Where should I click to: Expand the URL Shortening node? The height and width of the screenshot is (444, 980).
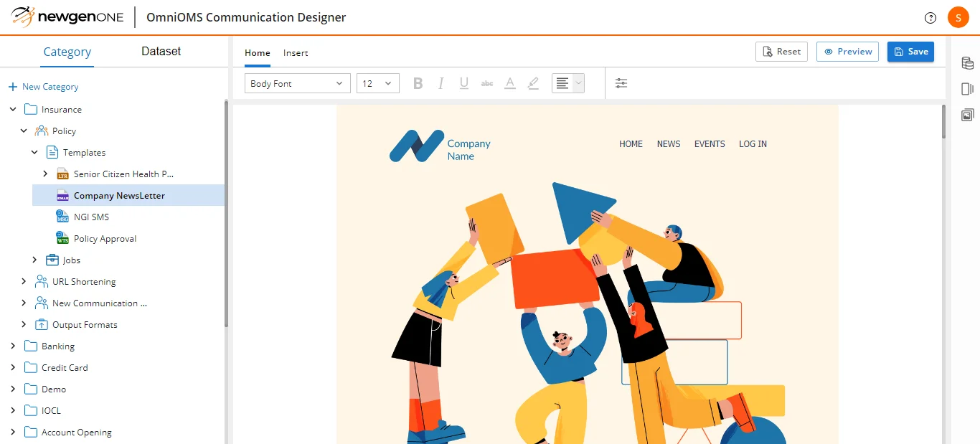point(24,282)
